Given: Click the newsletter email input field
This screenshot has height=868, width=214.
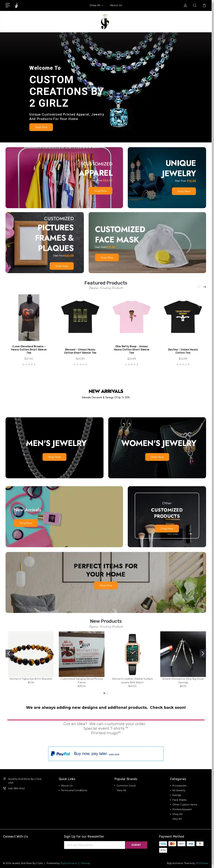Looking at the screenshot, I should pos(94,845).
